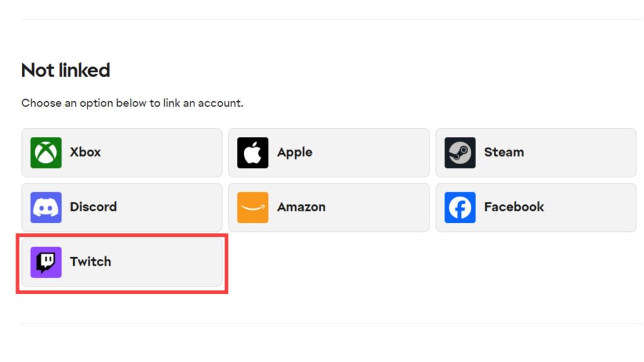
Task: Click the Facebook logo icon
Action: (x=460, y=207)
